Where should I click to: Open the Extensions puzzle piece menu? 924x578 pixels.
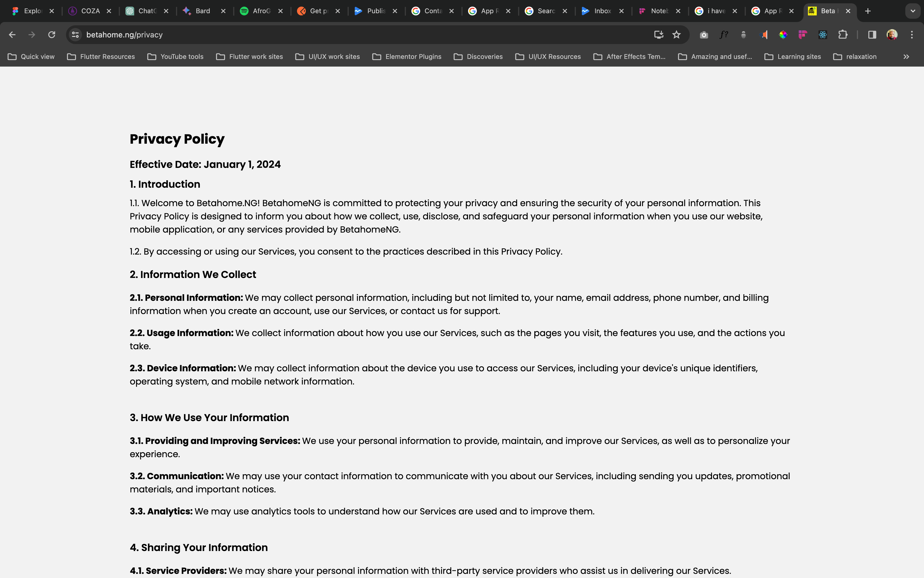843,35
